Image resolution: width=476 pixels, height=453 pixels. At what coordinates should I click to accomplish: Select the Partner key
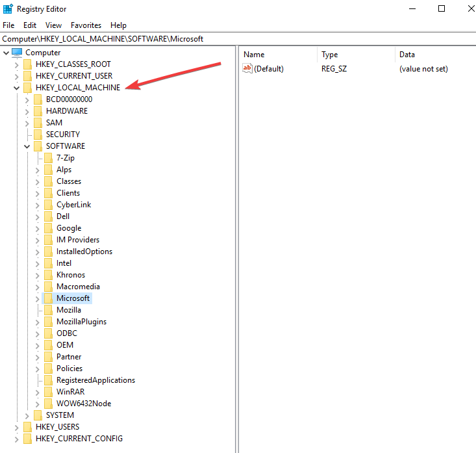click(x=69, y=357)
